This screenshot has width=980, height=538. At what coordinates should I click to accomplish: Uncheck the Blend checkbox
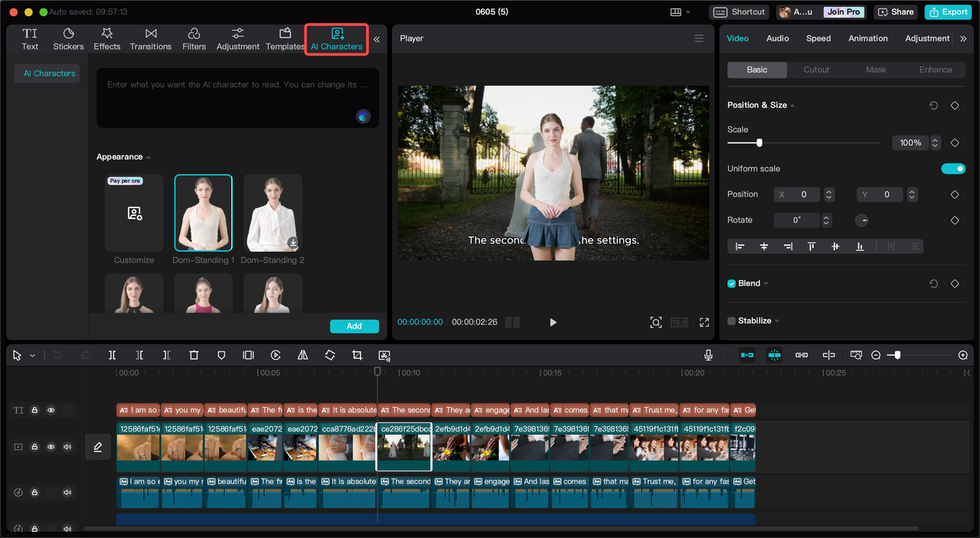point(731,283)
